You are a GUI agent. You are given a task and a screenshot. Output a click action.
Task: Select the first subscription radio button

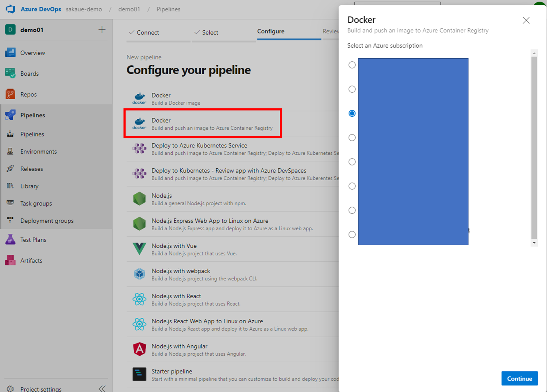352,65
